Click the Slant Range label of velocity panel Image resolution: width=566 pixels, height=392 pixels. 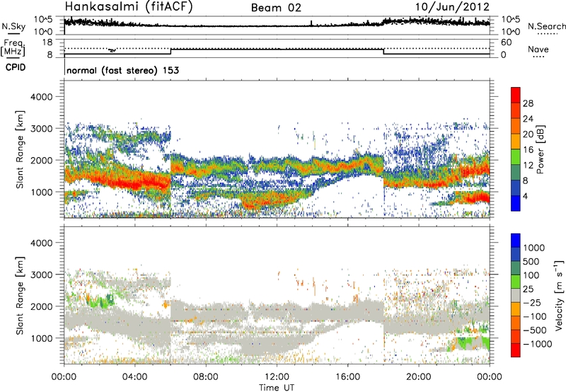(20, 296)
